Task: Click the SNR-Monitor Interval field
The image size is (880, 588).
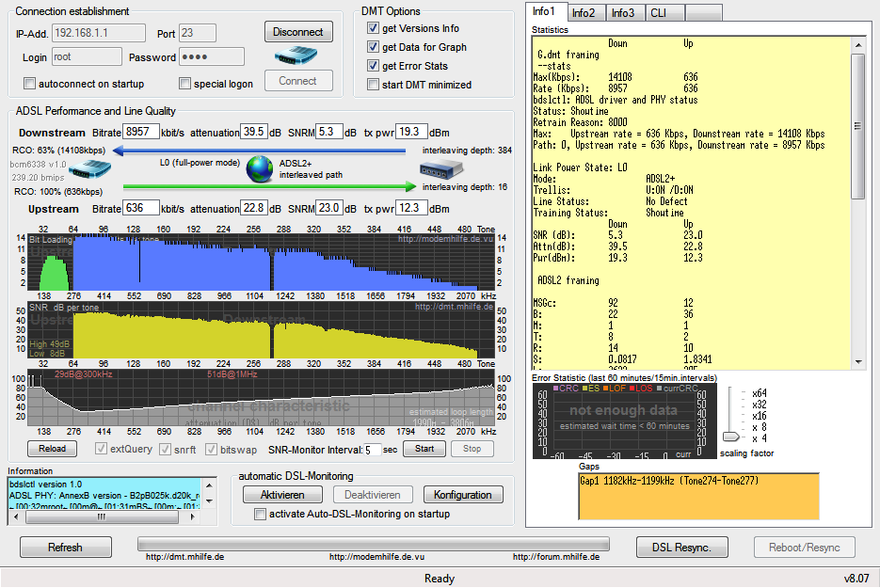Action: coord(373,450)
